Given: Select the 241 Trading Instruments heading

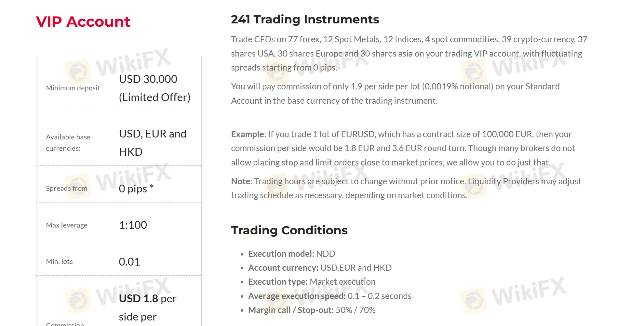Looking at the screenshot, I should (x=305, y=20).
